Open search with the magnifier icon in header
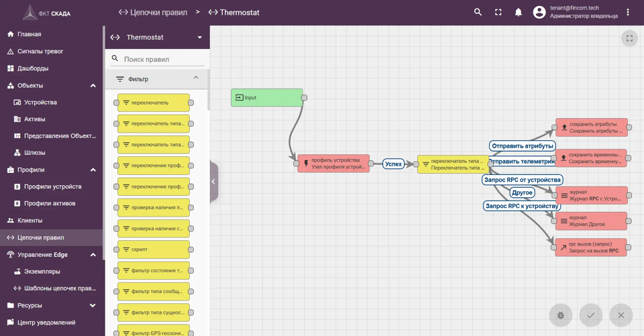 [x=478, y=12]
